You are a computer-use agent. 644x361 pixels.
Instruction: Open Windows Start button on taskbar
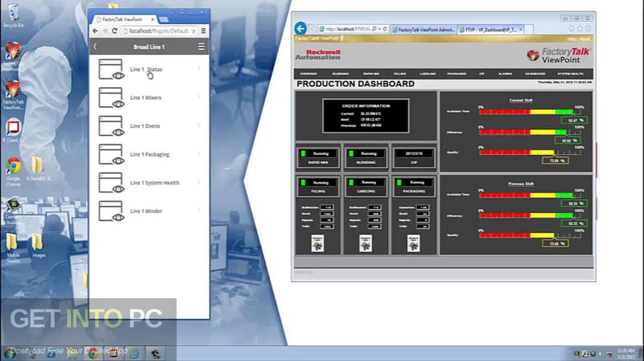pos(9,353)
